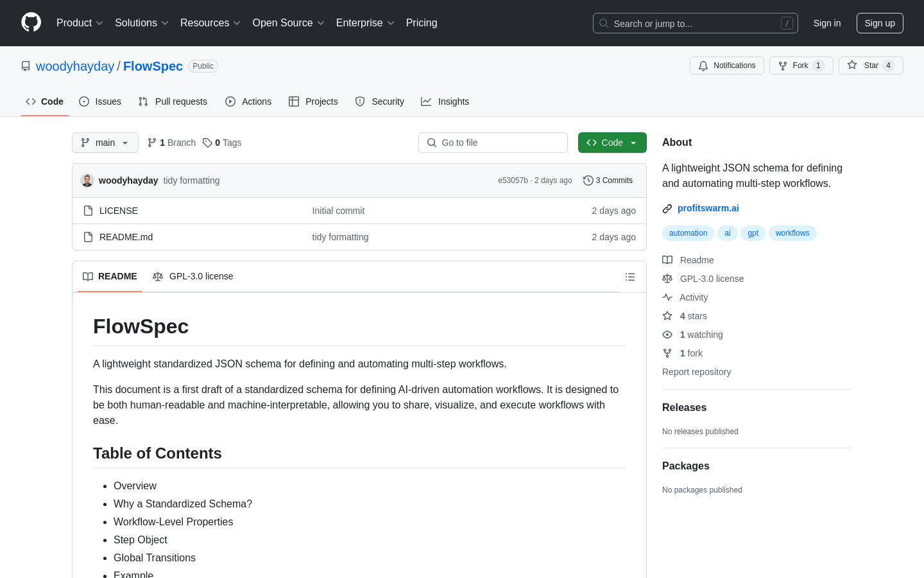This screenshot has width=924, height=578.
Task: Open the Releases section heading
Action: [684, 408]
